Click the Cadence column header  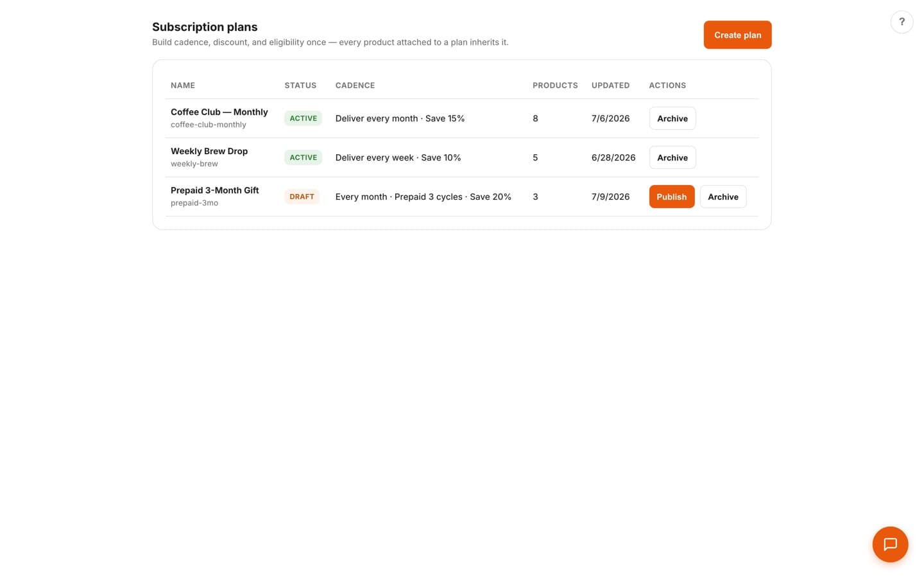[x=355, y=85]
